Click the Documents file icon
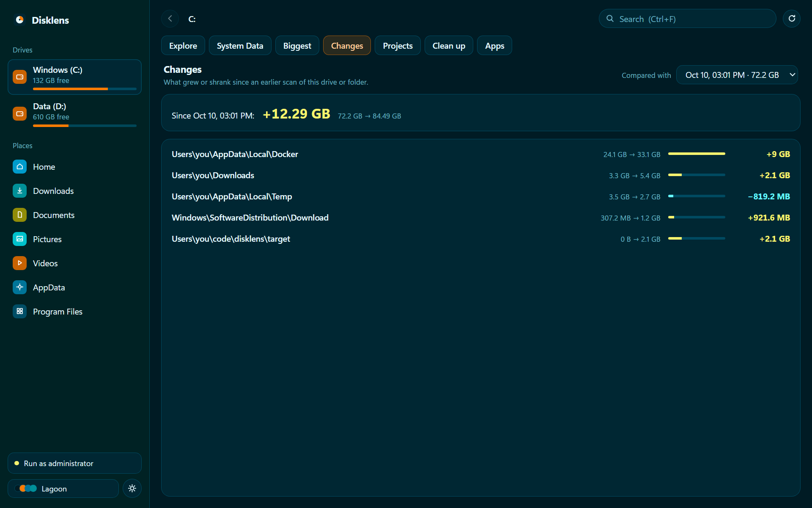Image resolution: width=812 pixels, height=508 pixels. pyautogui.click(x=19, y=215)
